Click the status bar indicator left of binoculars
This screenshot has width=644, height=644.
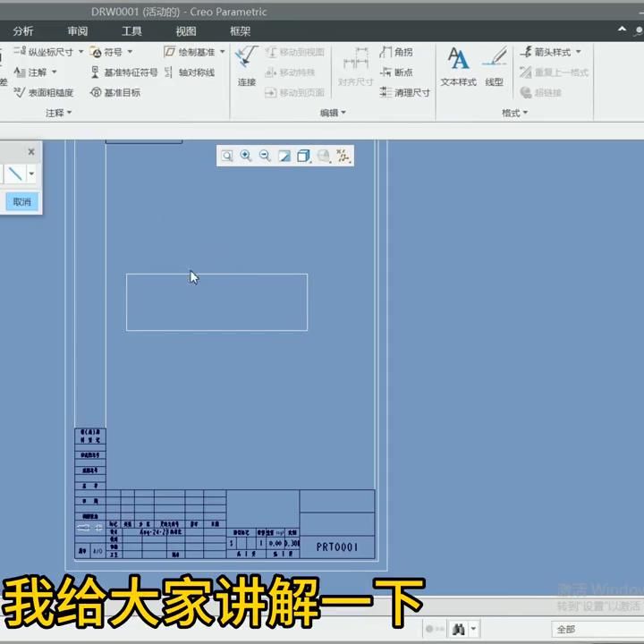pos(435,629)
